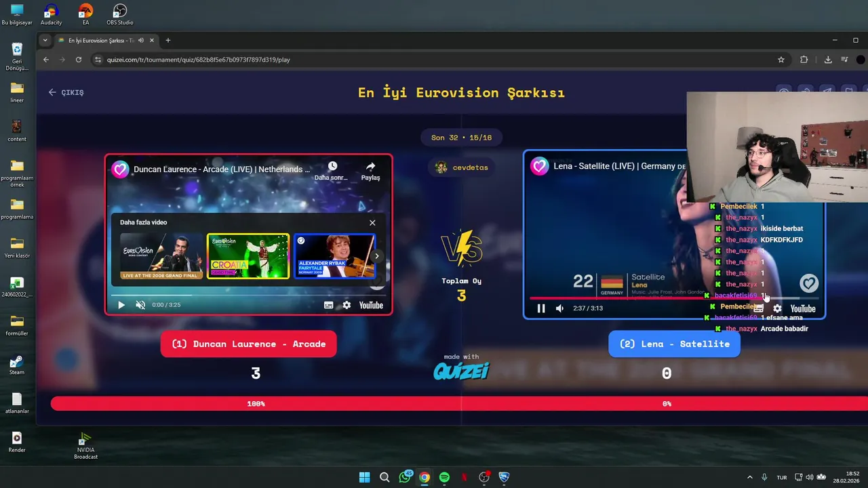Open settings gear on the Arcade video
This screenshot has width=868, height=488.
coord(347,305)
